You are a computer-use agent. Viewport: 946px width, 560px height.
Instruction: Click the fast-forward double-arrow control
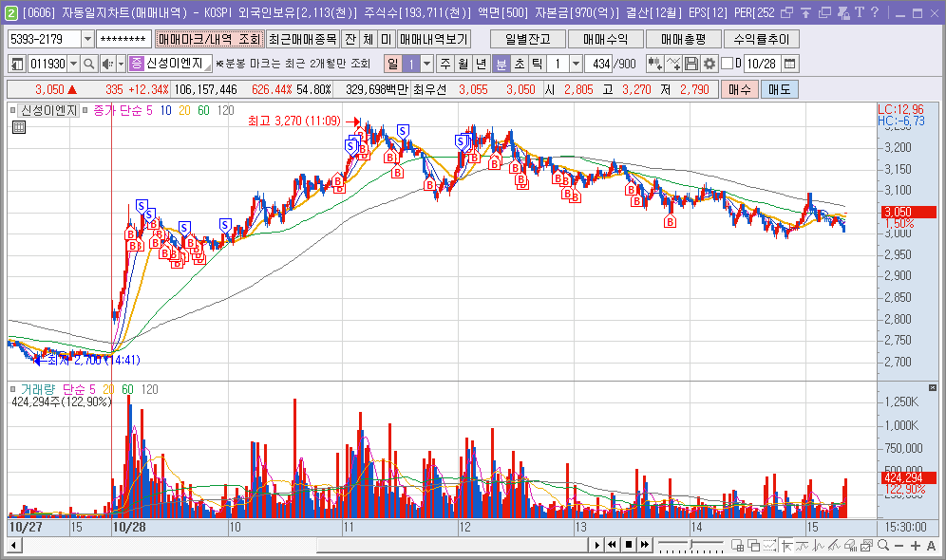point(645,545)
